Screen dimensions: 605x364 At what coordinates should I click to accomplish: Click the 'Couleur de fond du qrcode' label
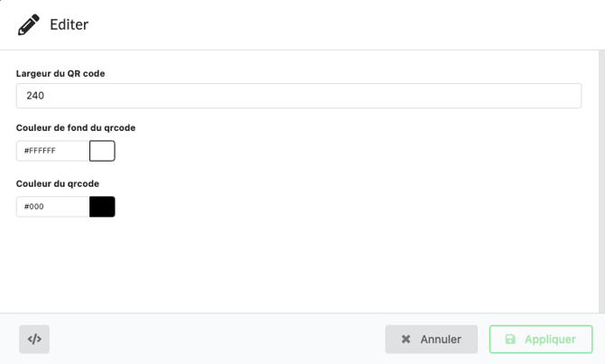76,128
